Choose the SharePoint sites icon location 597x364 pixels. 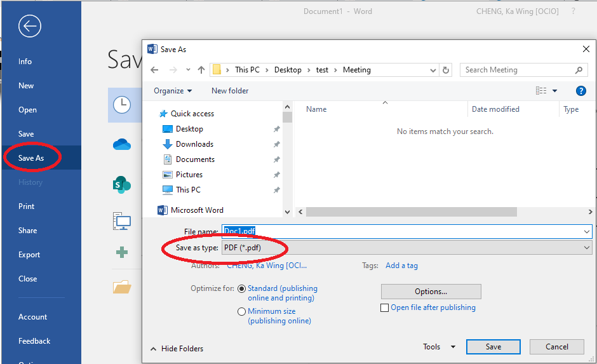tap(122, 185)
